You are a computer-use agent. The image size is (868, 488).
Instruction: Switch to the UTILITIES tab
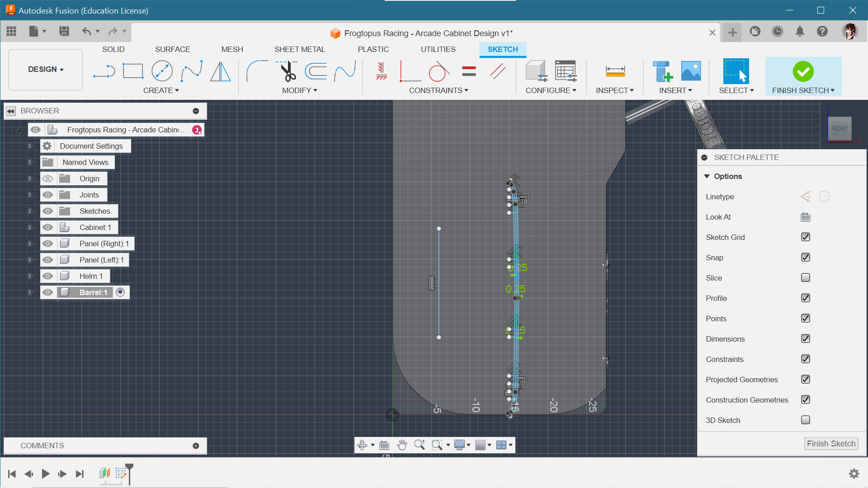tap(438, 49)
